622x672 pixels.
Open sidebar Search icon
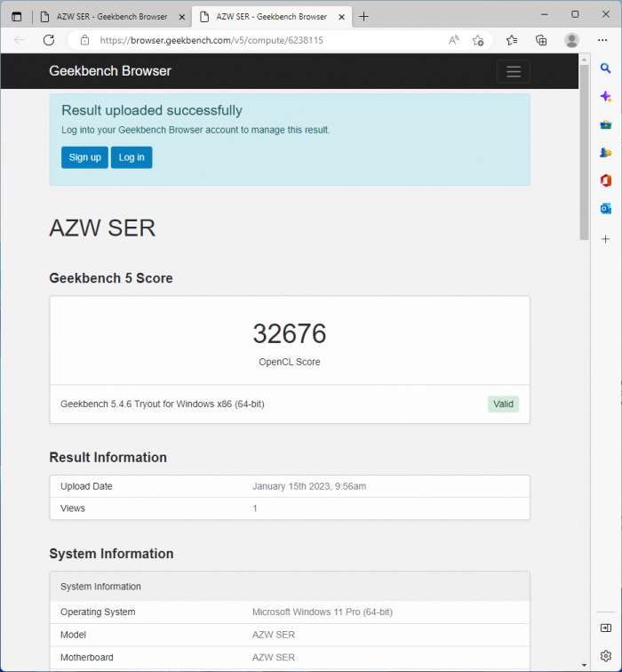click(x=605, y=68)
